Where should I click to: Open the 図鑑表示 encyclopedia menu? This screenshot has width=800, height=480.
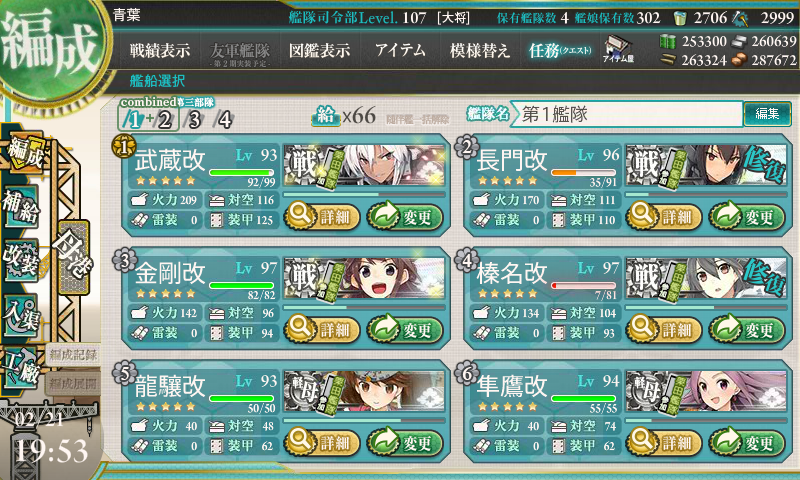click(x=319, y=50)
